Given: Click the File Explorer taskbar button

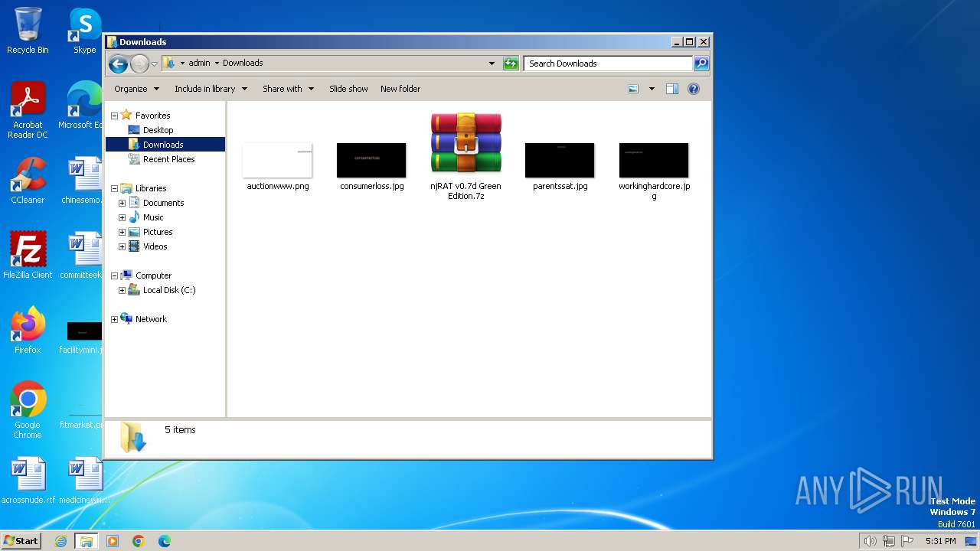Looking at the screenshot, I should coord(87,541).
